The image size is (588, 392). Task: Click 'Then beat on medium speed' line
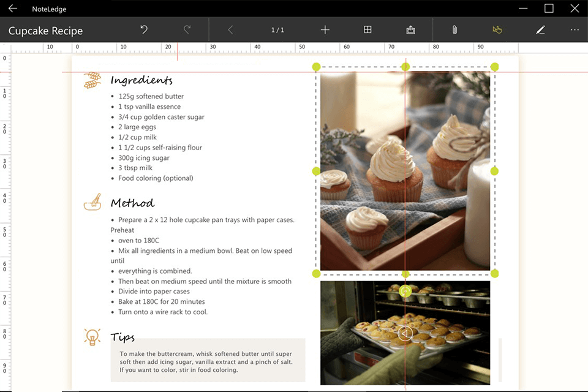[205, 281]
